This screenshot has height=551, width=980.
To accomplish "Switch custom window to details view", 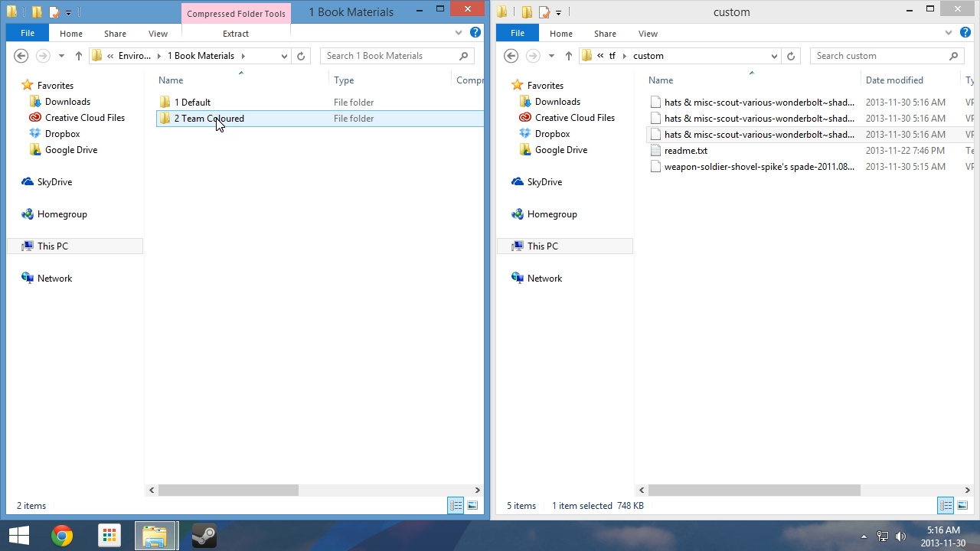I will (946, 505).
